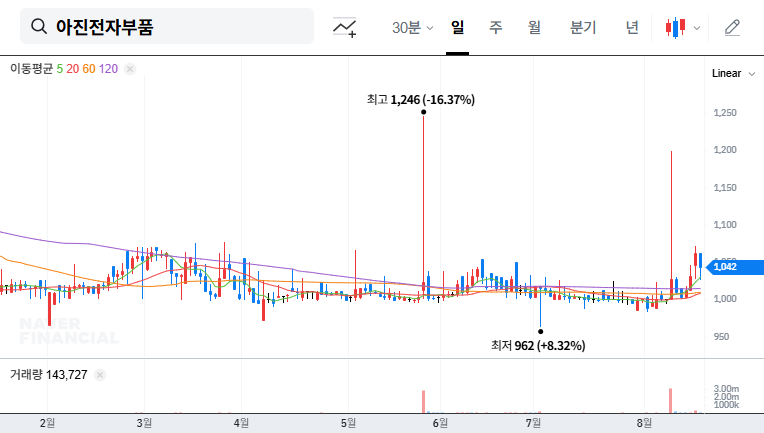
Task: Select the 월 monthly tab
Action: tap(534, 27)
